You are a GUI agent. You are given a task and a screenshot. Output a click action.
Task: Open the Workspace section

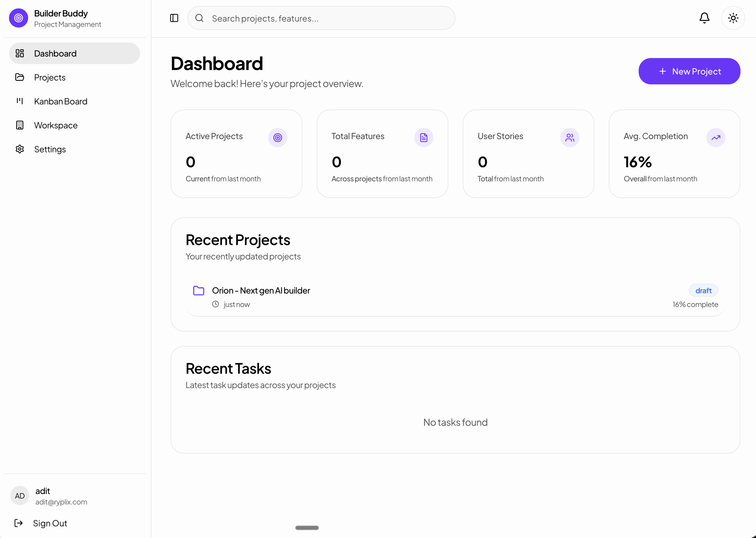click(x=56, y=125)
